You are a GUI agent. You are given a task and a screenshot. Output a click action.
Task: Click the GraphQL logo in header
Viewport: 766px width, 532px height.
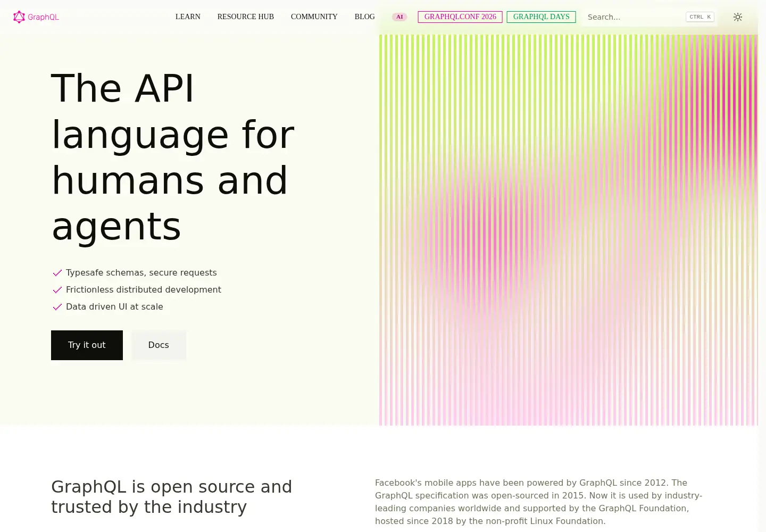(x=36, y=17)
